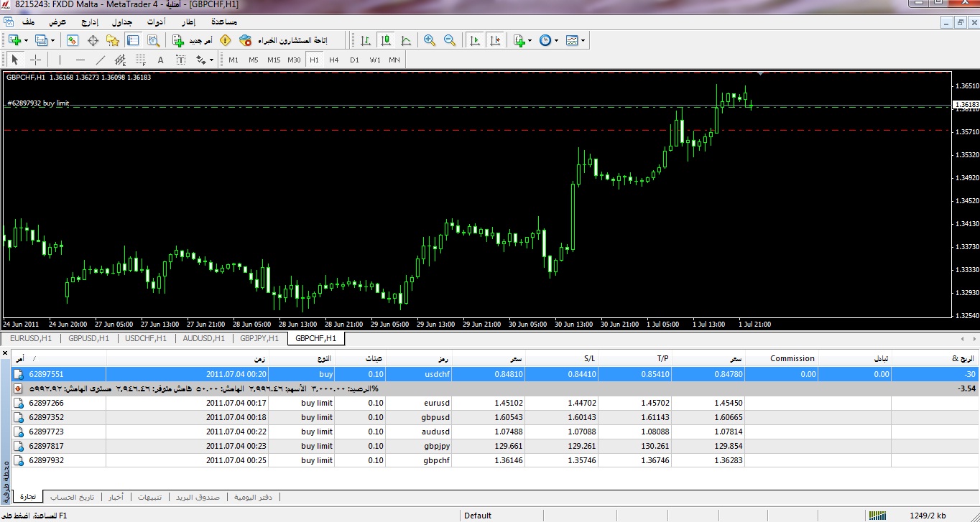Select the text A tool

tap(161, 60)
